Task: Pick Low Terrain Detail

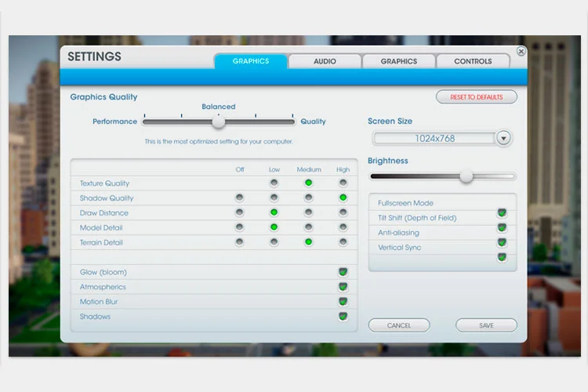Action: [274, 242]
